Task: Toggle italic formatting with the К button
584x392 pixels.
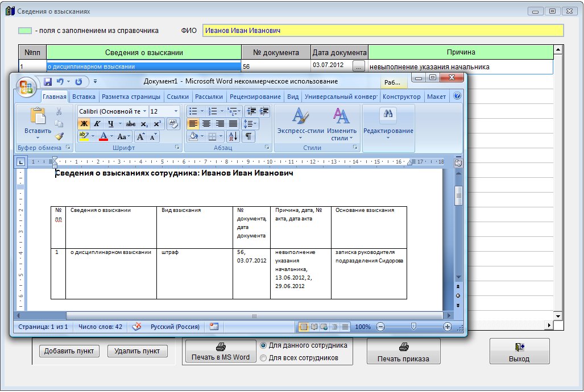Action: [x=97, y=124]
